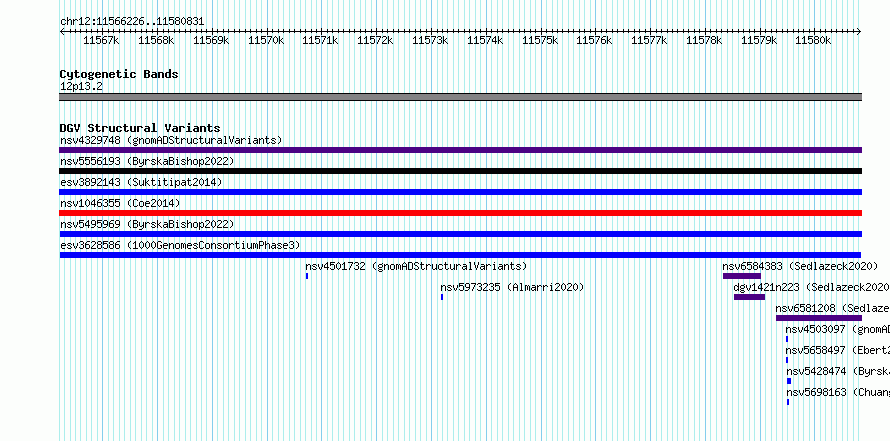Open the nsv5698163 variant label
Viewport: 890px width, 441px height.
[x=838, y=392]
